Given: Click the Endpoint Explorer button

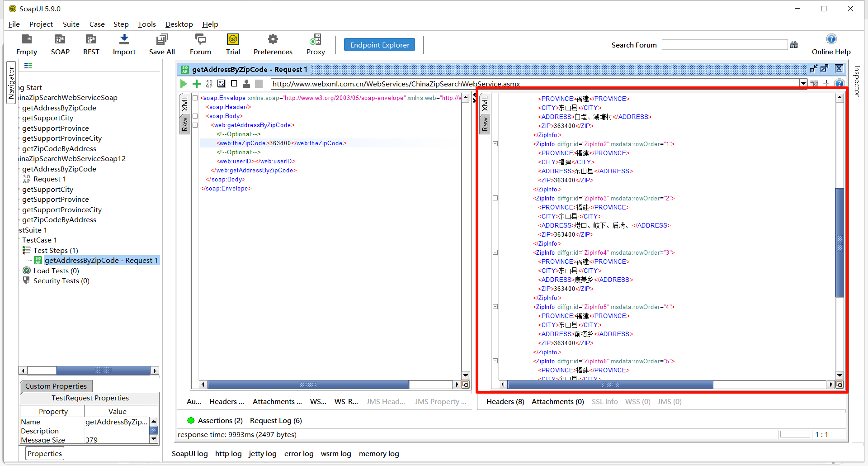Looking at the screenshot, I should [x=380, y=45].
